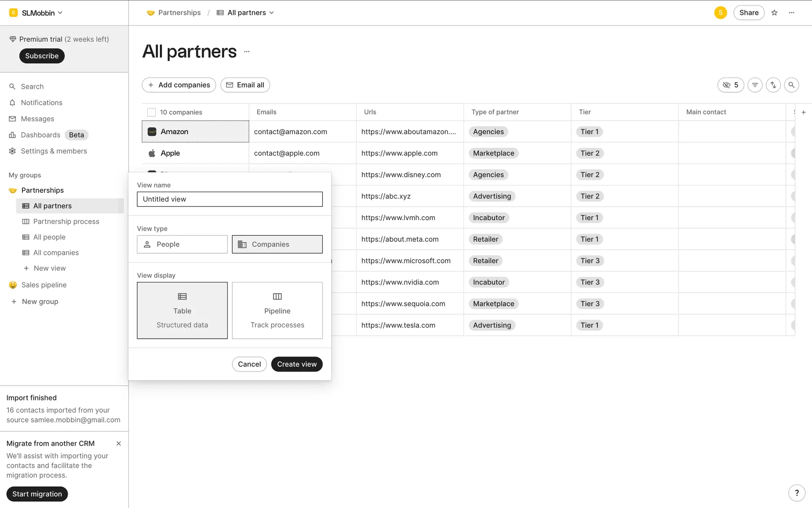Star this view as favorite
Viewport: 812px width, 508px height.
774,13
